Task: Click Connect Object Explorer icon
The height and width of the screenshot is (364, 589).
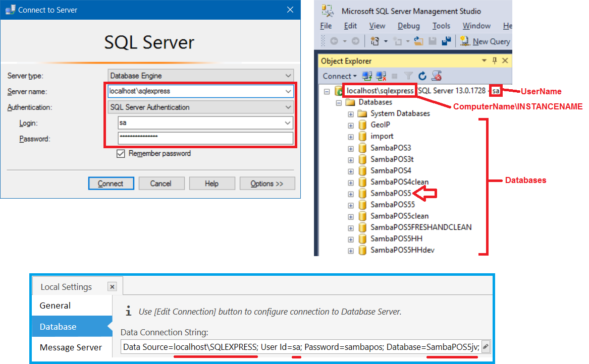Action: (x=367, y=76)
